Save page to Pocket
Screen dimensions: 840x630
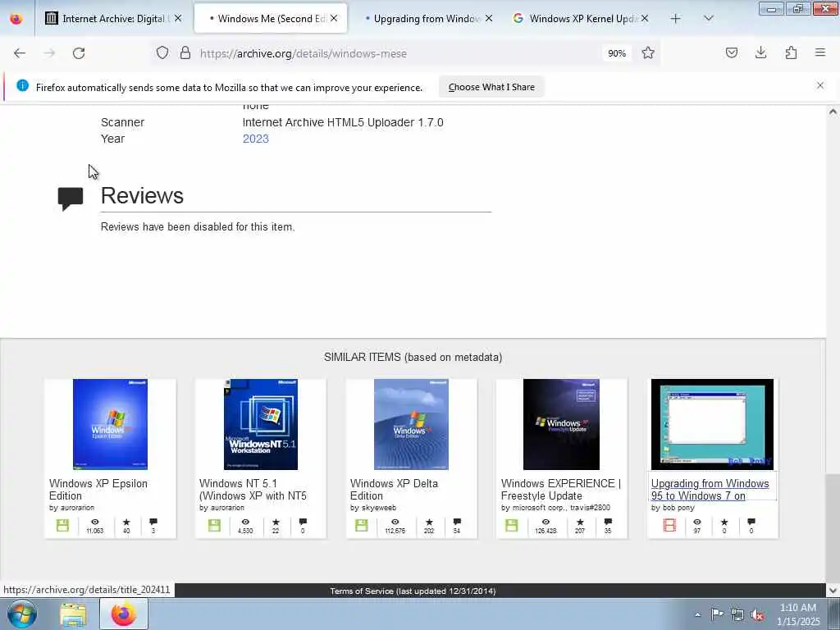pyautogui.click(x=732, y=52)
